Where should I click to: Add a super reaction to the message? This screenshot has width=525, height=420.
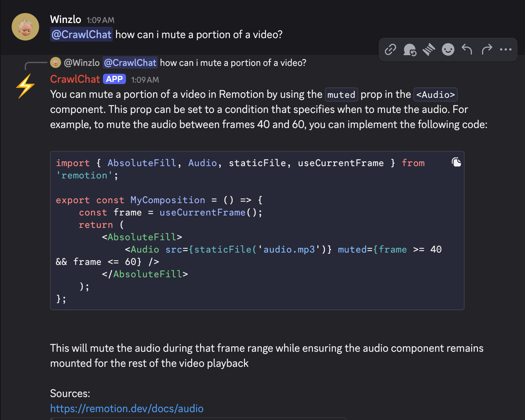pyautogui.click(x=429, y=49)
